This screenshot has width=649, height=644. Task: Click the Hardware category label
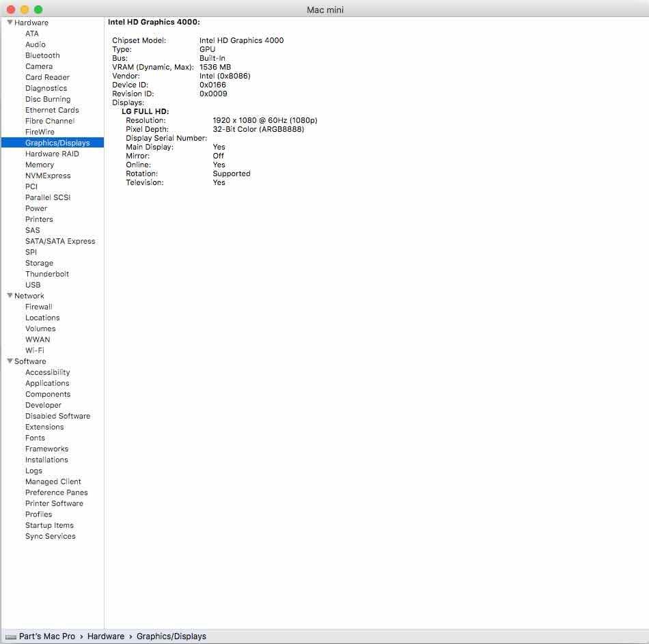point(31,23)
